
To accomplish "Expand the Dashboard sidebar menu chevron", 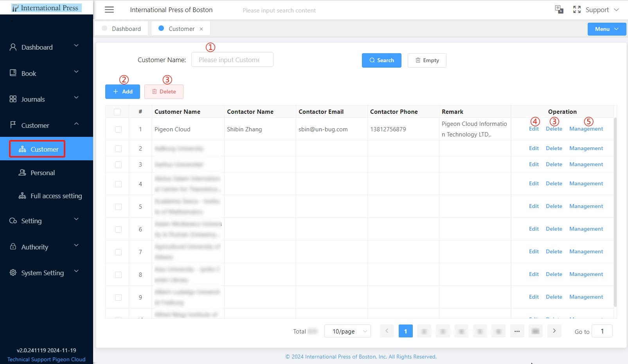I will 76,46.
